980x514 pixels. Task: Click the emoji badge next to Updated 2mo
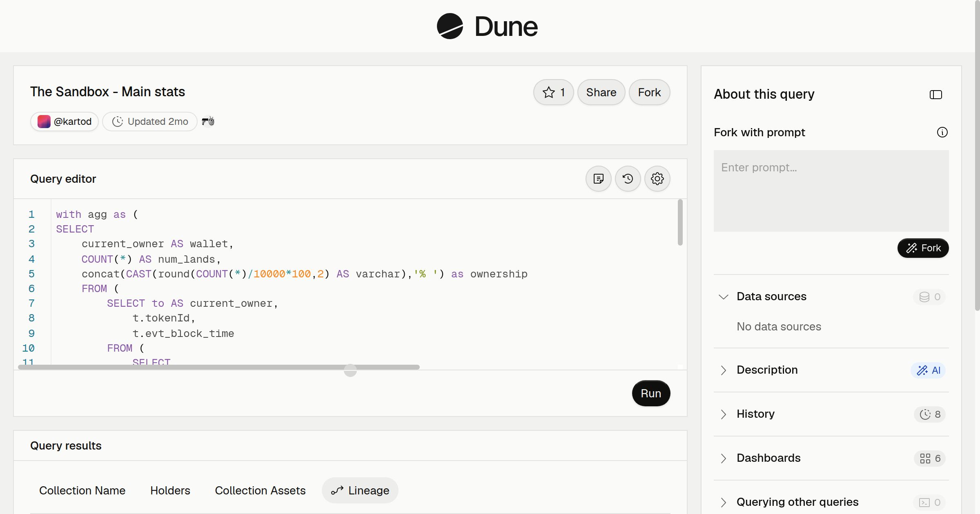pyautogui.click(x=208, y=121)
